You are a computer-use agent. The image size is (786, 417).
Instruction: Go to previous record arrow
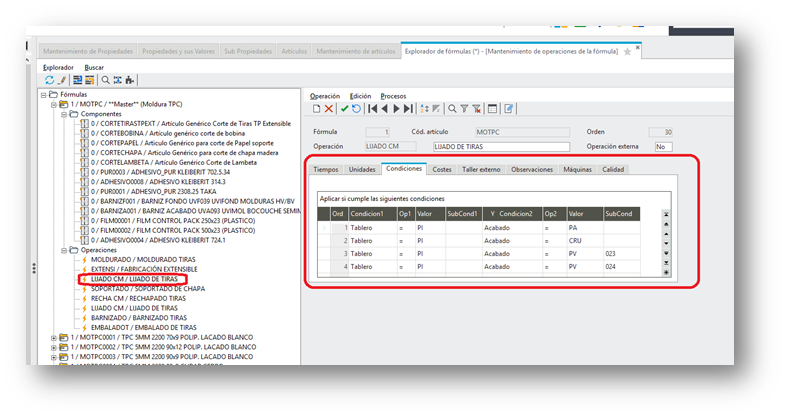[x=384, y=109]
